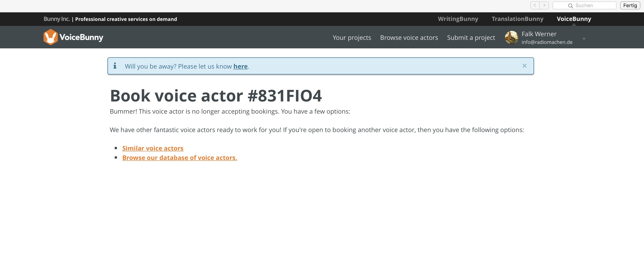Dismiss the away notice banner
This screenshot has height=272, width=644.
[x=524, y=66]
